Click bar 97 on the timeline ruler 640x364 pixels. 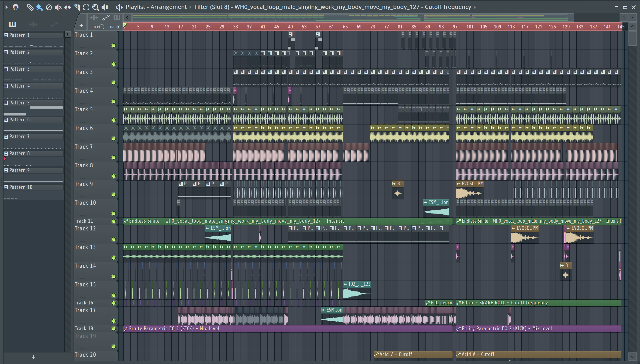(x=455, y=27)
